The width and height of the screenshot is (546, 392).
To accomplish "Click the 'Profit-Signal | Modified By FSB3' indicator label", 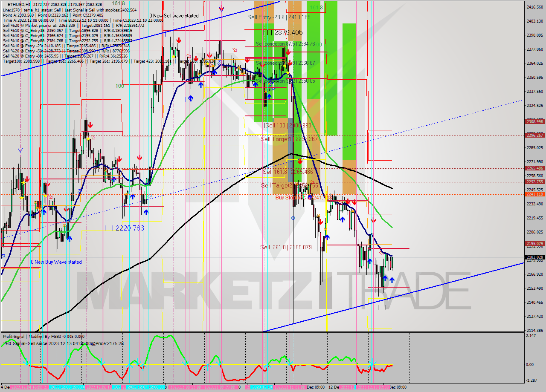I will coord(43,336).
